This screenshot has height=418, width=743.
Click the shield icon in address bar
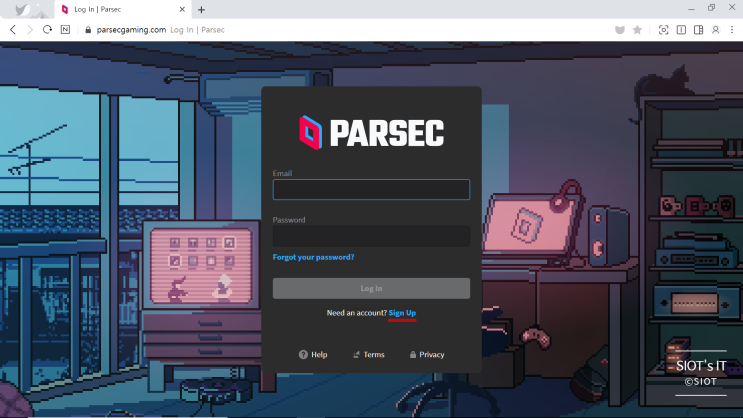[619, 30]
